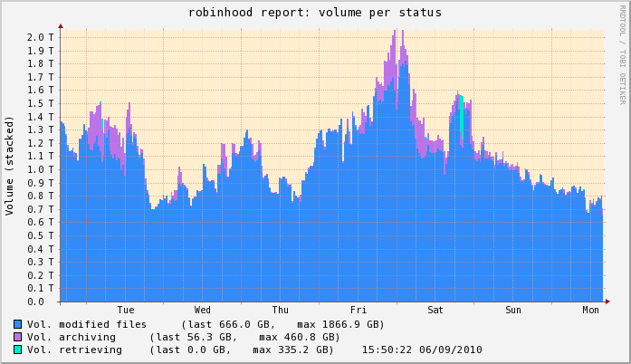
Task: Select the 'Vol. modified files' legend label
Action: tap(86, 324)
